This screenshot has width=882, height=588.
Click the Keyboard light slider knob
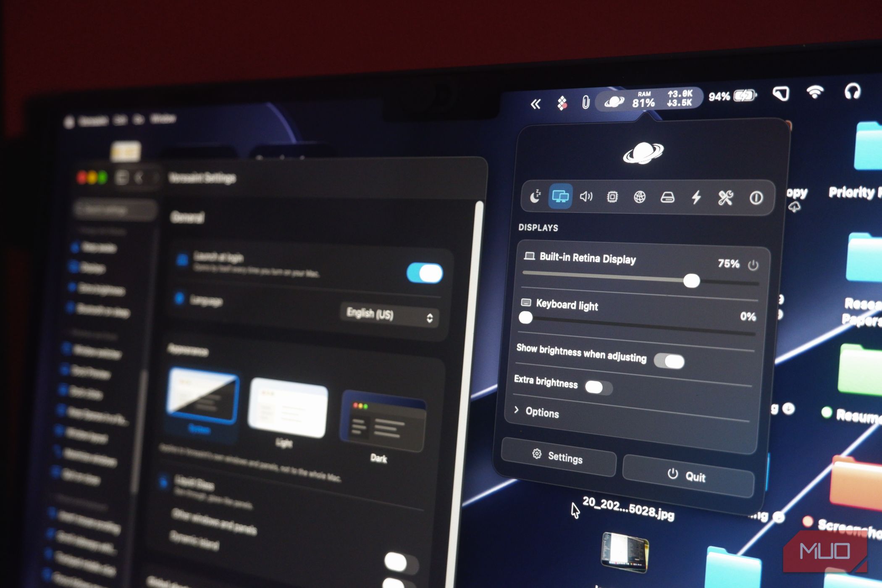pos(525,318)
